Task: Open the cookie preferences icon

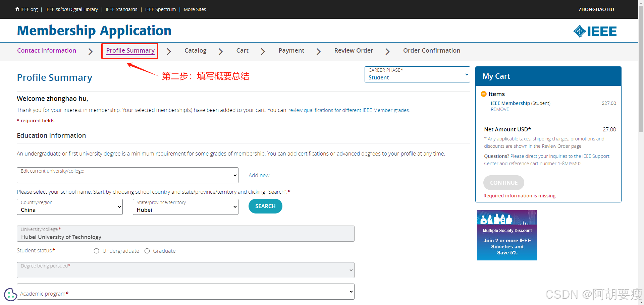Action: pos(10,294)
